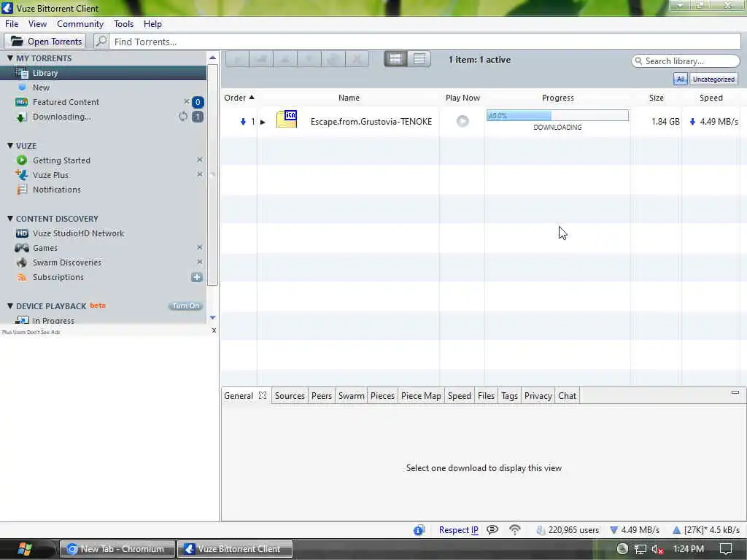Viewport: 747px width, 560px height.
Task: Click the Play Now button for Escape.from.Grustovia-TENOKE
Action: [x=462, y=121]
